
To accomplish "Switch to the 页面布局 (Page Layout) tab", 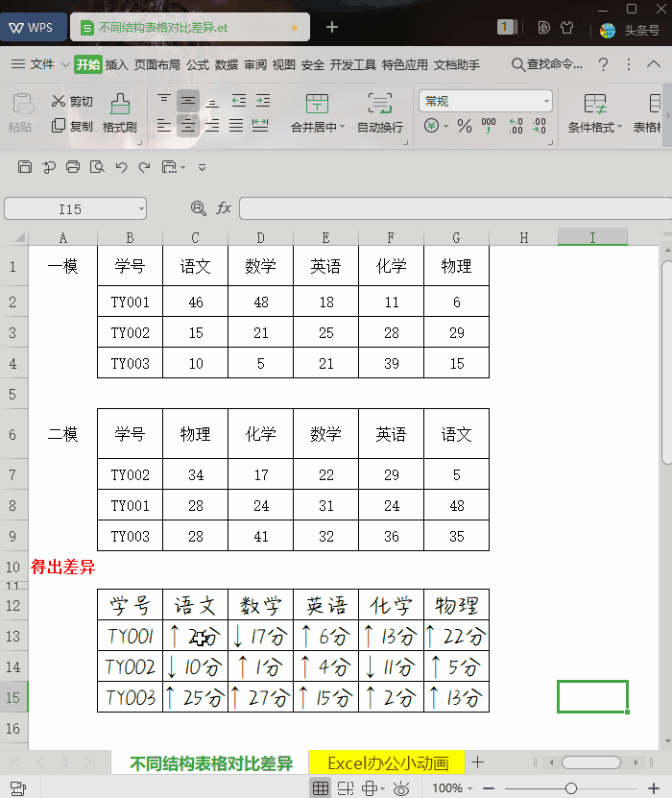I will (x=156, y=64).
